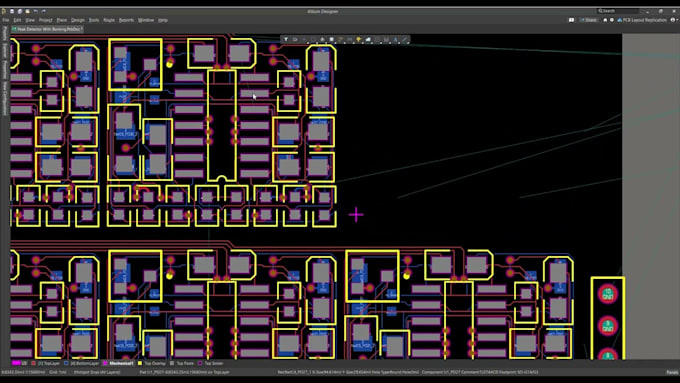Select the Peak Detector PcbDoc document tab

47,29
